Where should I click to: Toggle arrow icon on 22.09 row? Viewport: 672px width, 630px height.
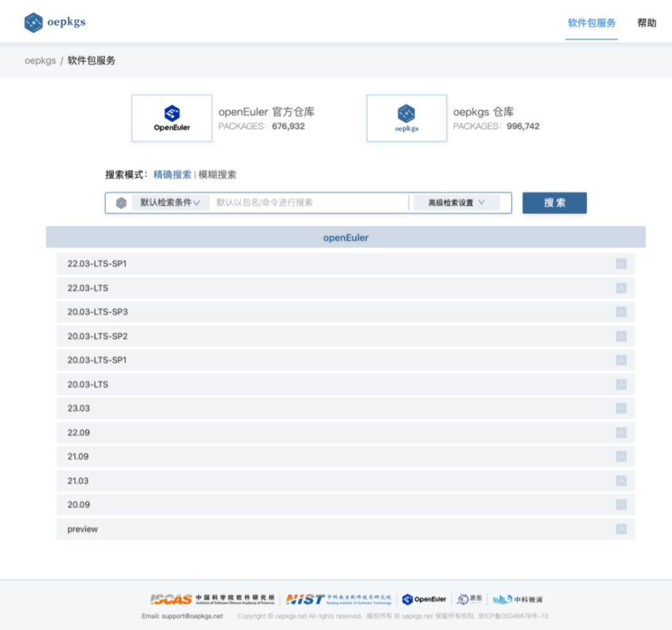pyautogui.click(x=622, y=433)
